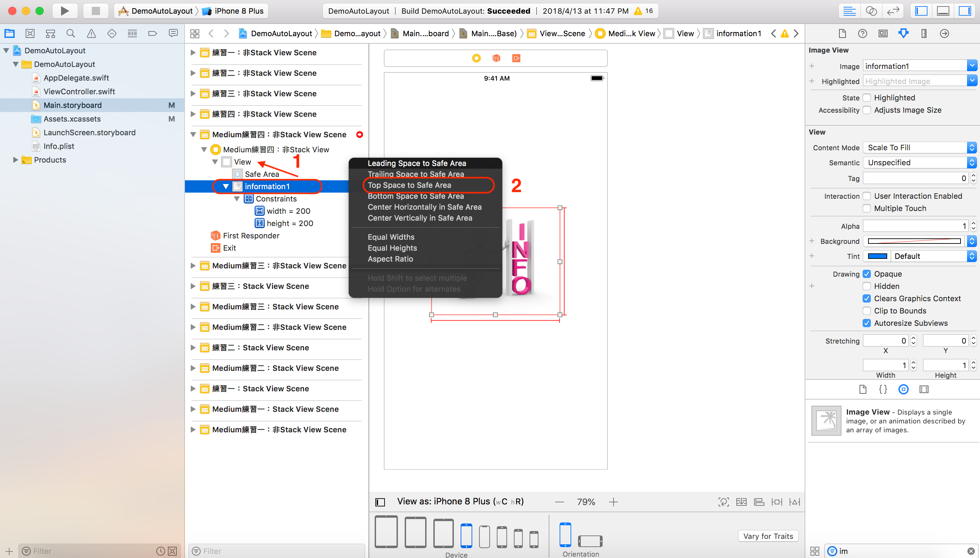Screen dimensions: 980x558
Task: Open the Size inspector
Action: (924, 33)
